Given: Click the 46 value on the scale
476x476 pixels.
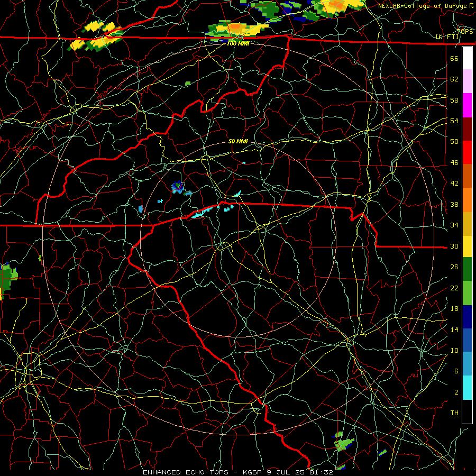Looking at the screenshot, I should point(454,163).
